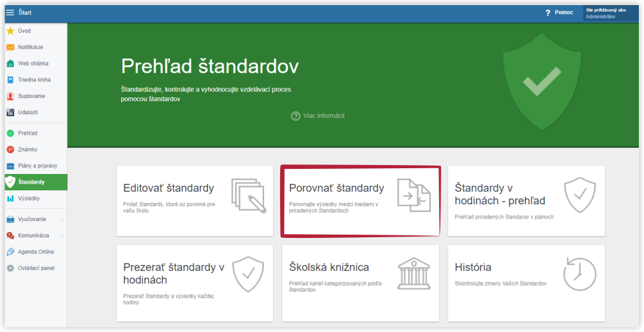Click the gear icon beside Ovládací panel
This screenshot has width=644, height=332.
(x=10, y=268)
